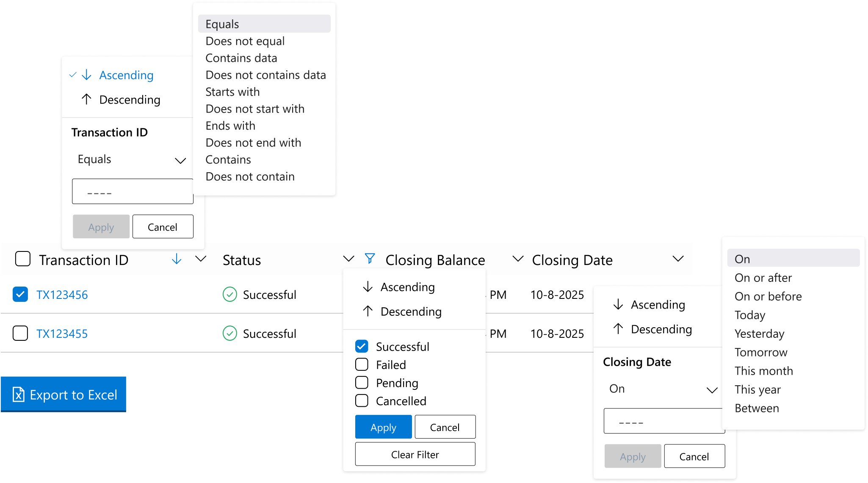Choose Descending sort in Closing Date panel
868x483 pixels.
click(661, 329)
